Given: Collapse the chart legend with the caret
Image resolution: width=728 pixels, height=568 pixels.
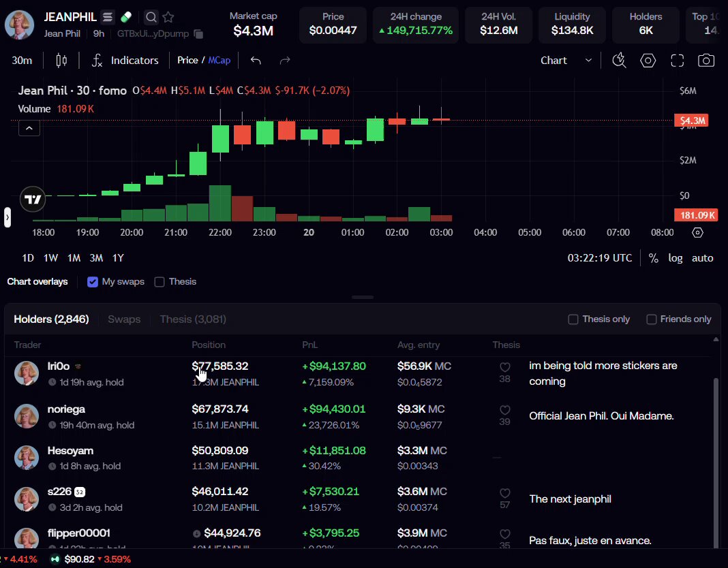Looking at the screenshot, I should (29, 128).
